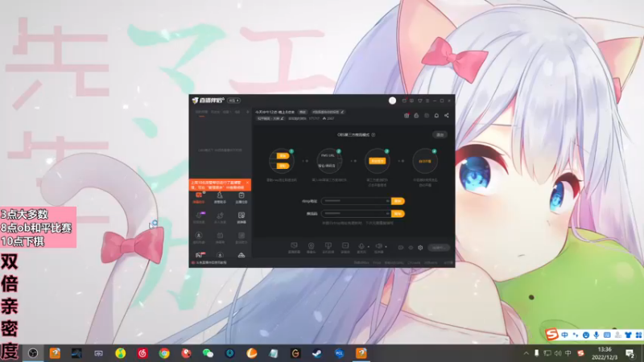Viewport: 644px width, 362px height.
Task: Open NetEase Cloud Music from the taskbar
Action: click(x=142, y=353)
